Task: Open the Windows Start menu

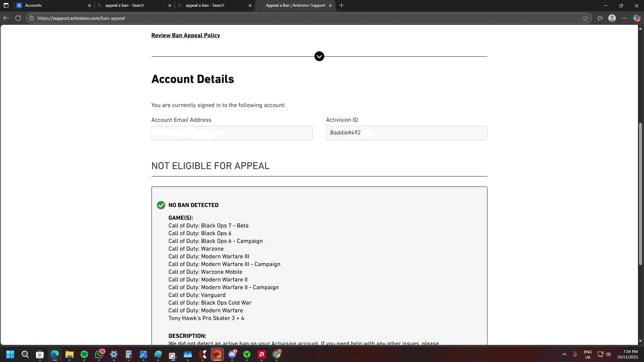Action: pyautogui.click(x=10, y=354)
